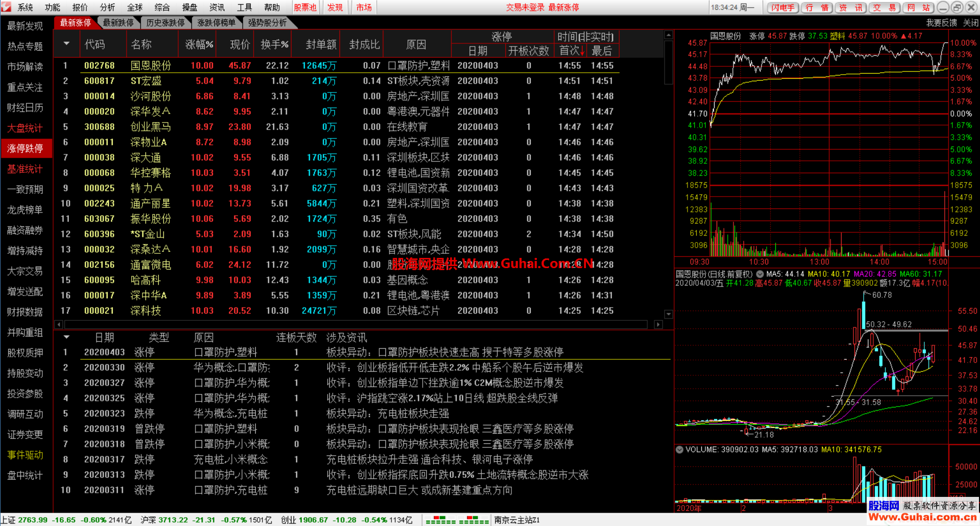Open 最新发现 in the sidebar
980x526 pixels.
25,26
